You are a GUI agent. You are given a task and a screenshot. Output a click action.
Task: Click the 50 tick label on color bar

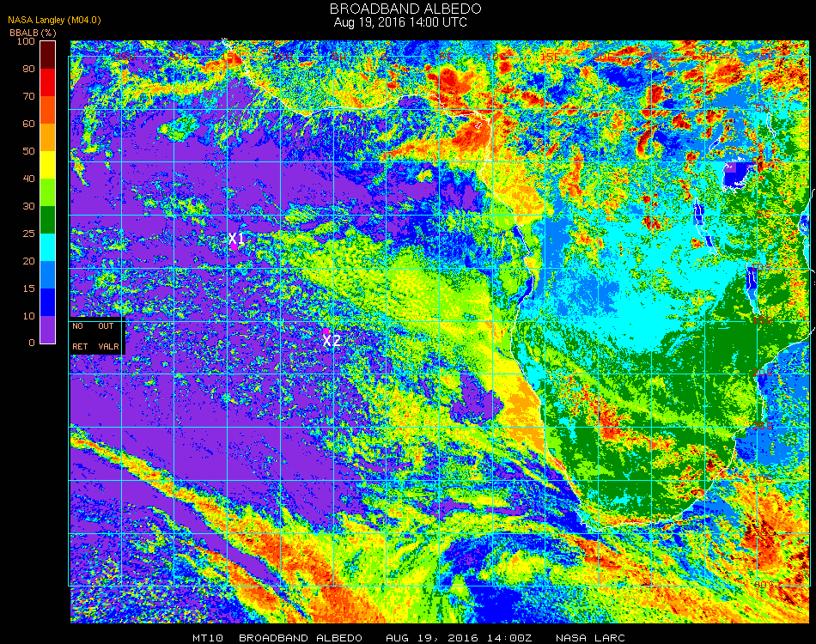click(x=28, y=151)
